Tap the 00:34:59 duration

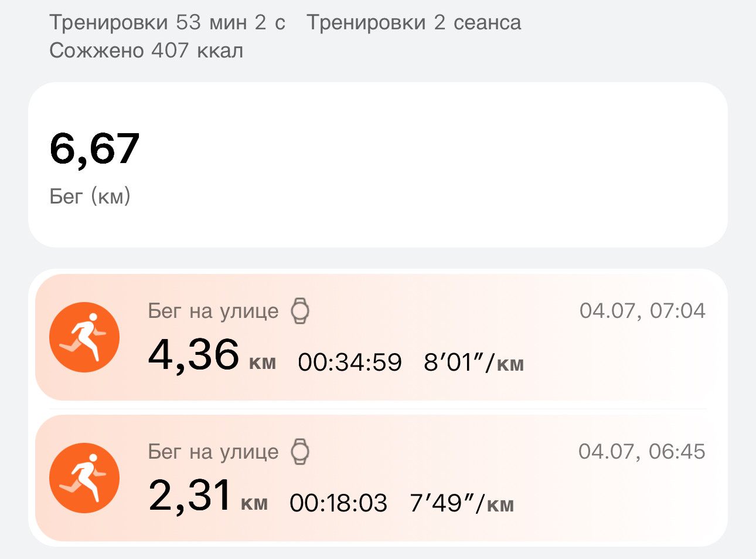(x=350, y=362)
